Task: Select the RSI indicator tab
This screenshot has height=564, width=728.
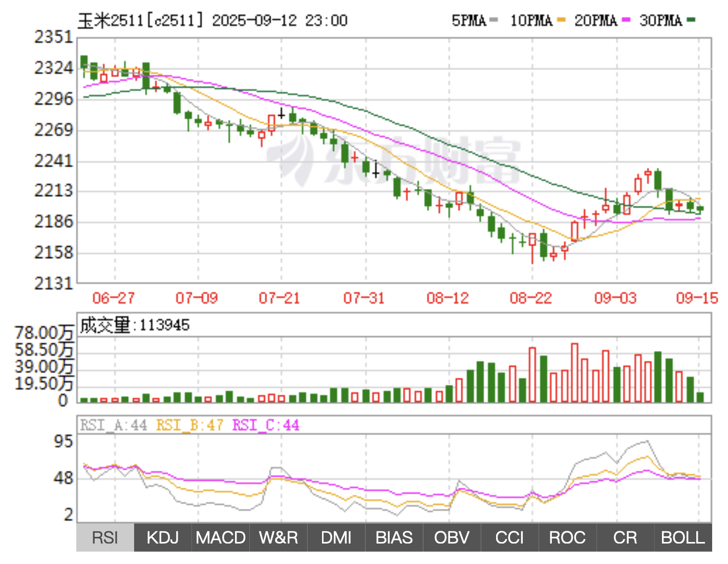Action: (x=105, y=537)
